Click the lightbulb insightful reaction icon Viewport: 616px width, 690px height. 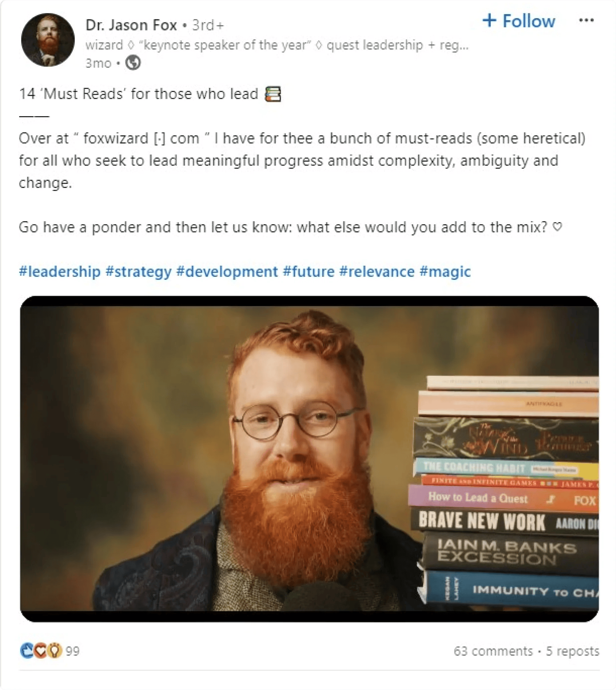(54, 650)
